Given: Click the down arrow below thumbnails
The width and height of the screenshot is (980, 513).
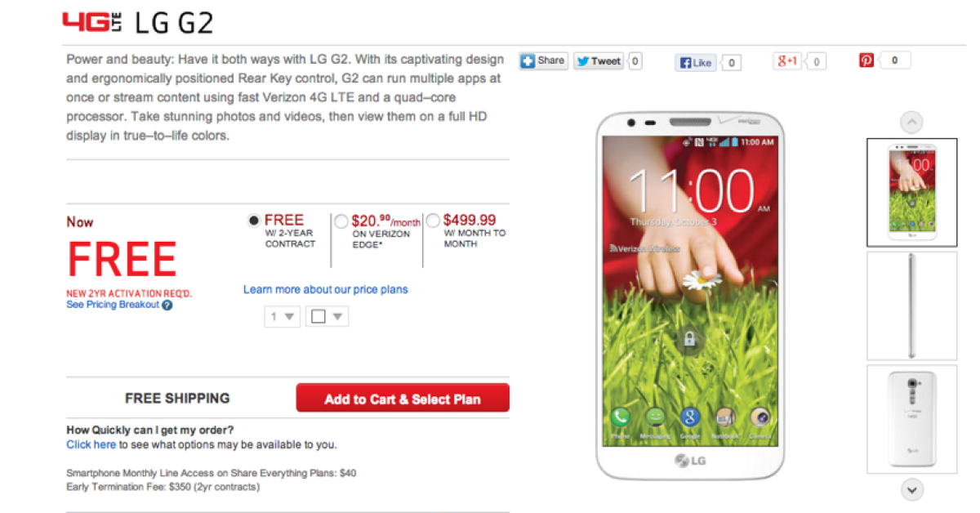Looking at the screenshot, I should (x=911, y=490).
